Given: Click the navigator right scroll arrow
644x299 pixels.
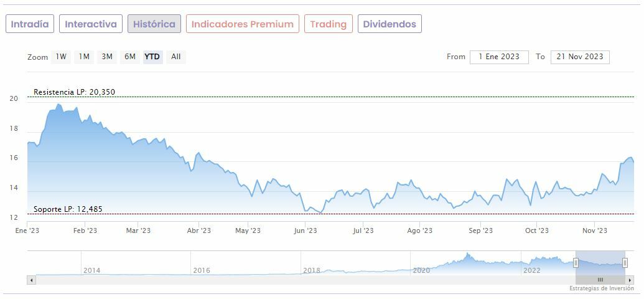Looking at the screenshot, I should click(x=630, y=280).
